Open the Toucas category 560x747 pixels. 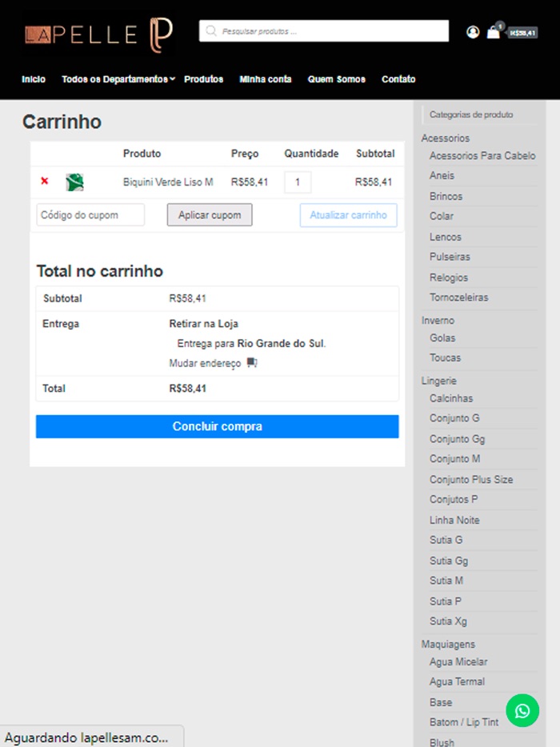tap(445, 358)
